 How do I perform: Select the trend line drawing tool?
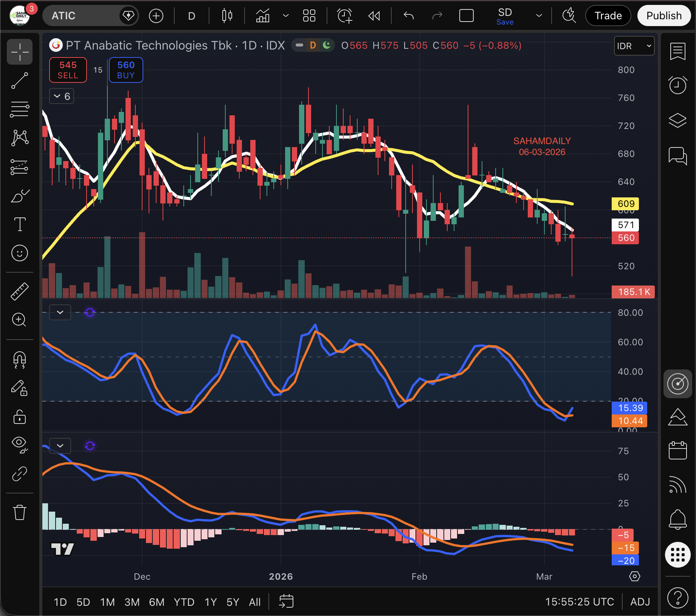[x=20, y=81]
